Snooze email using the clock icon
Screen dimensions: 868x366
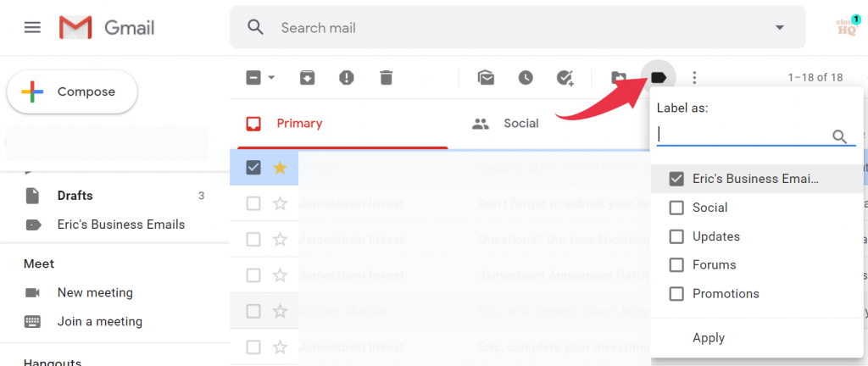(x=526, y=78)
